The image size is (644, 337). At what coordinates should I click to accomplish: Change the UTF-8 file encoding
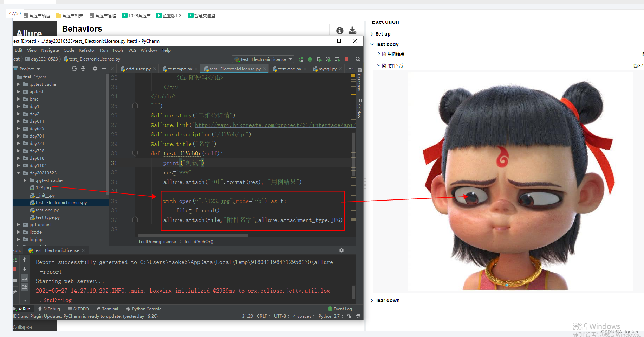(x=282, y=316)
